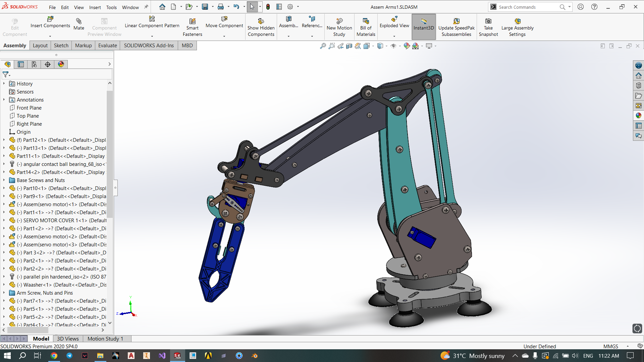This screenshot has height=362, width=644.
Task: Open DimXpertManager crosshair tab icon
Action: click(47, 64)
